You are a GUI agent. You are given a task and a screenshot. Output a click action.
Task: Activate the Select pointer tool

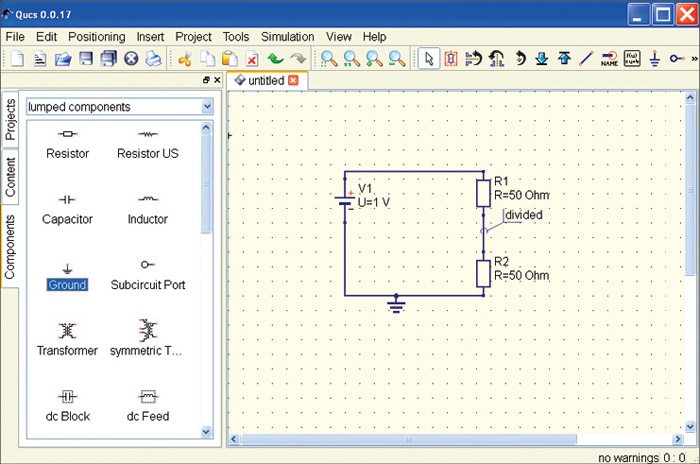(428, 59)
